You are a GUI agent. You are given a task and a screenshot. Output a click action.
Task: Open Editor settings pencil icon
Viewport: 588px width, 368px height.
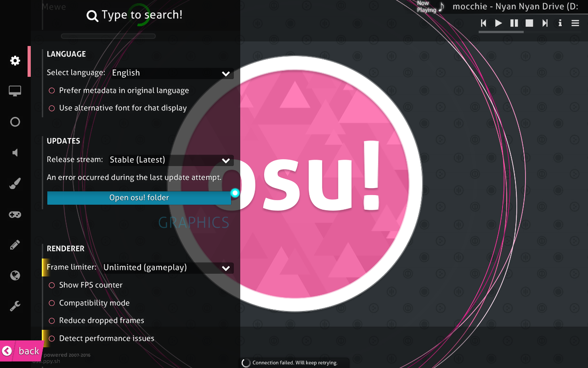click(15, 245)
